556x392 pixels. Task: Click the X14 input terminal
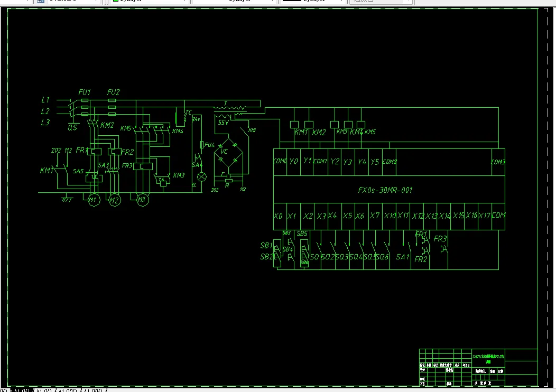click(444, 216)
